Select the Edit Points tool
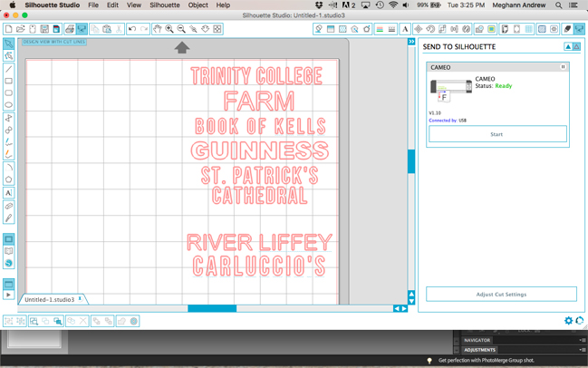Viewport: 588px width, 368px height. [x=9, y=56]
